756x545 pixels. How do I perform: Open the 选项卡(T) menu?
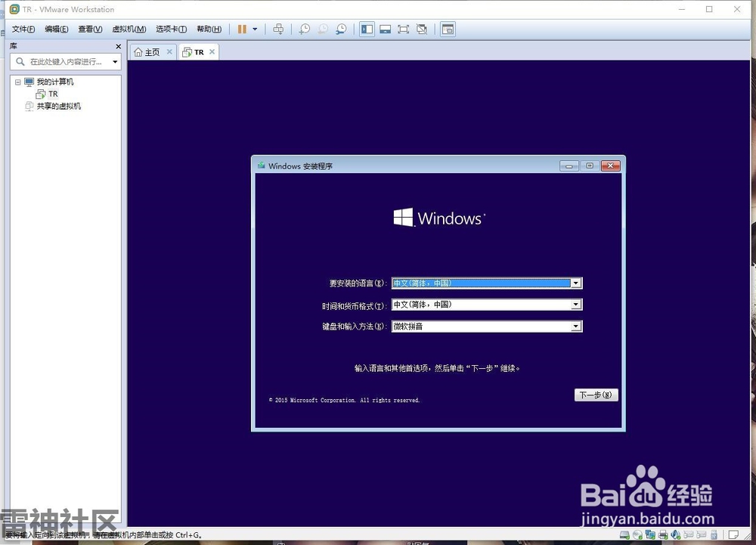tap(171, 29)
